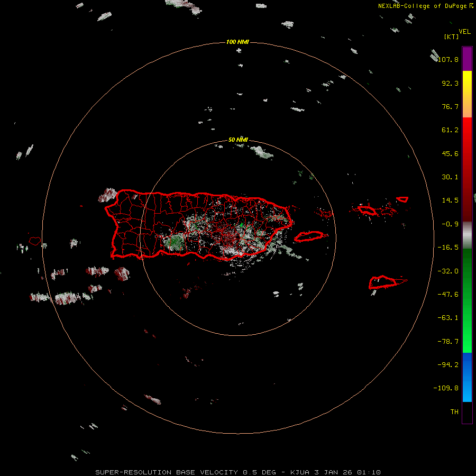Click the 45.6 legend value

pyautogui.click(x=450, y=153)
